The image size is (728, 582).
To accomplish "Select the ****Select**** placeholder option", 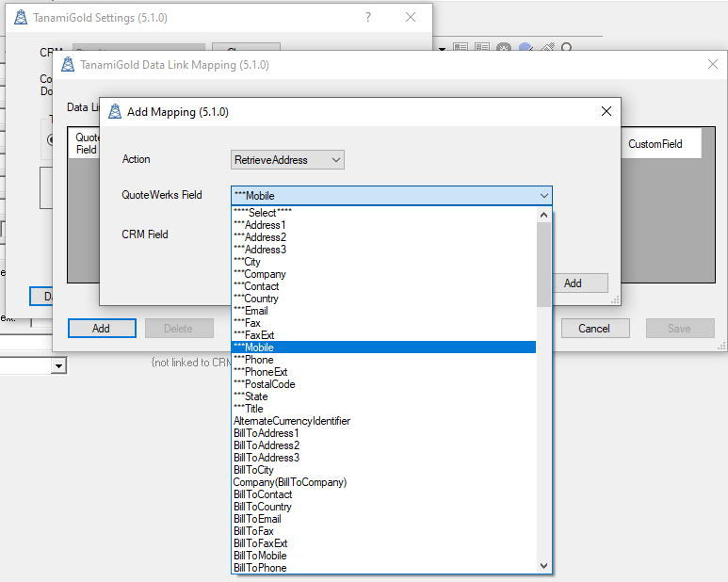I will [263, 213].
